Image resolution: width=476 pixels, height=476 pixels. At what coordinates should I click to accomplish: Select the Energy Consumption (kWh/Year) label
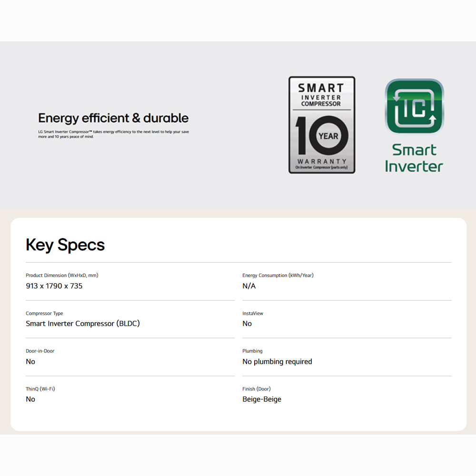tap(278, 275)
